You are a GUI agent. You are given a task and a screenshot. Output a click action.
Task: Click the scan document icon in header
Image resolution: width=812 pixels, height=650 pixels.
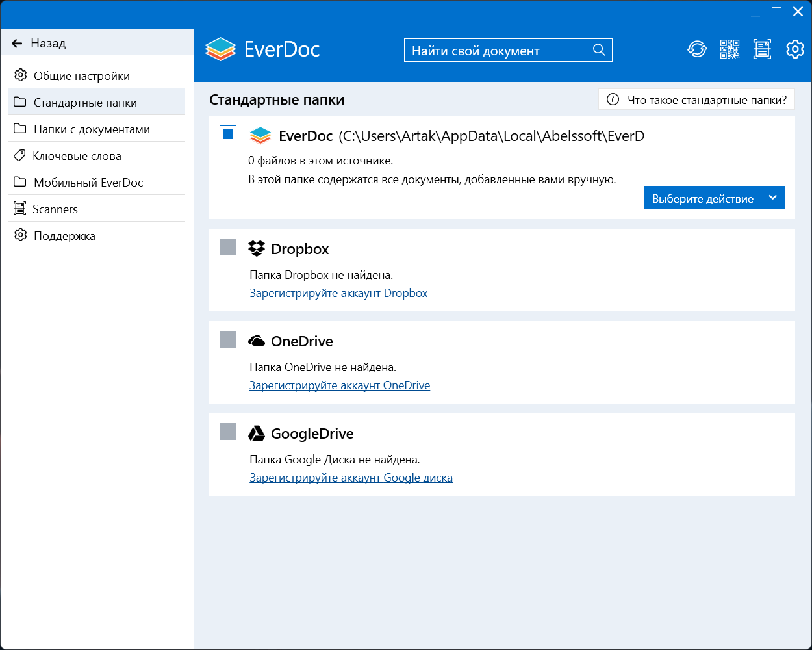coord(762,49)
